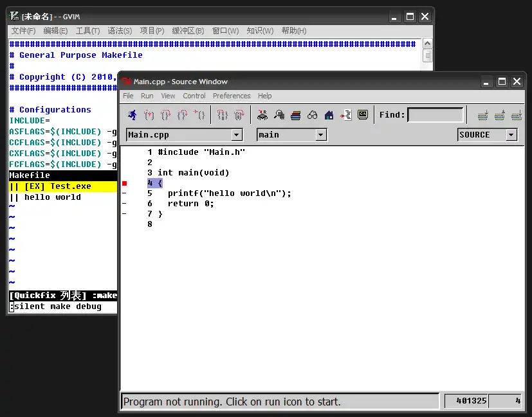The height and width of the screenshot is (417, 532).
Task: Click '# Configurations' comment in GVIM
Action: pyautogui.click(x=50, y=110)
